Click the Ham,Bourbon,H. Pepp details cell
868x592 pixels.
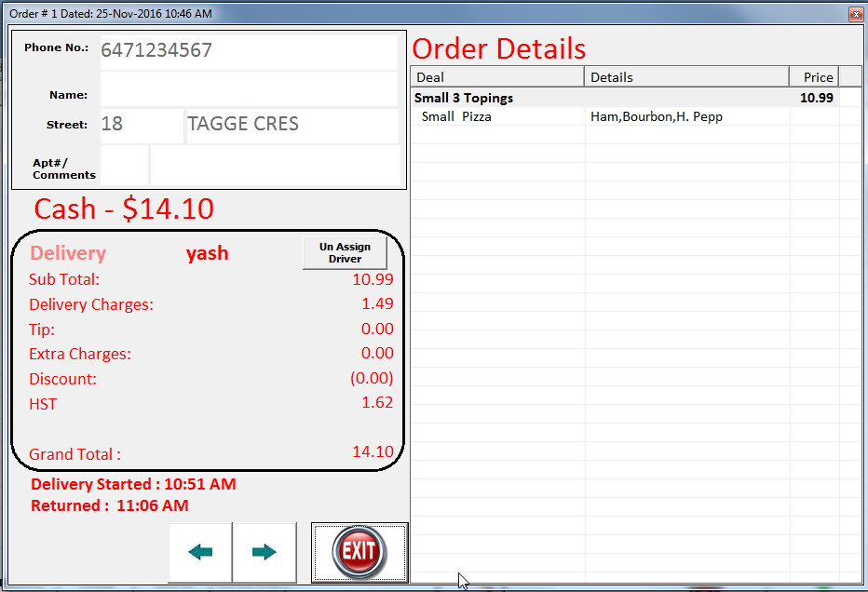pyautogui.click(x=657, y=116)
